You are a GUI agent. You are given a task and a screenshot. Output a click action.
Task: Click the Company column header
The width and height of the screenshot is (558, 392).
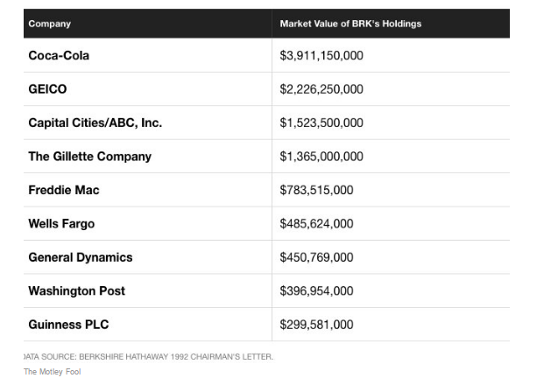50,24
